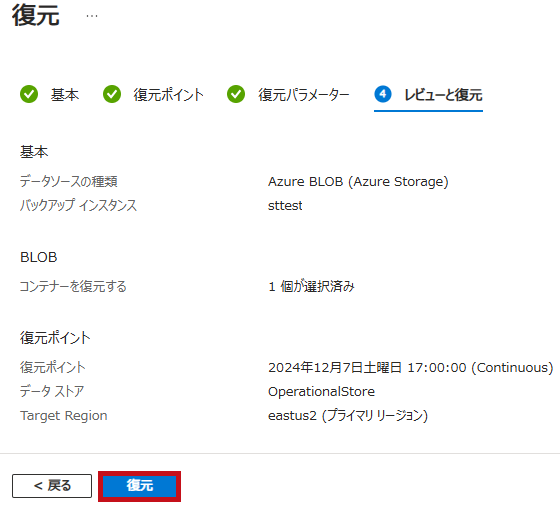The image size is (560, 505).
Task: Click the eastus2 target region value
Action: coord(348,416)
